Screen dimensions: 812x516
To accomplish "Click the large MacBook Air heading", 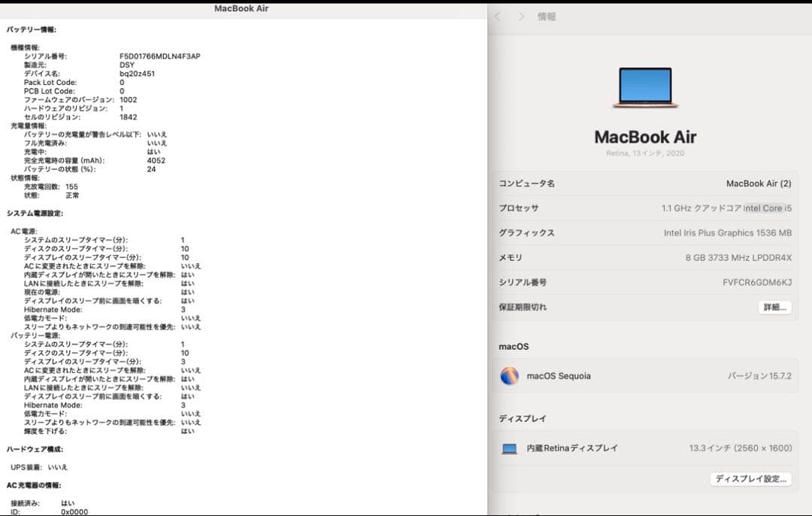I will pos(645,137).
